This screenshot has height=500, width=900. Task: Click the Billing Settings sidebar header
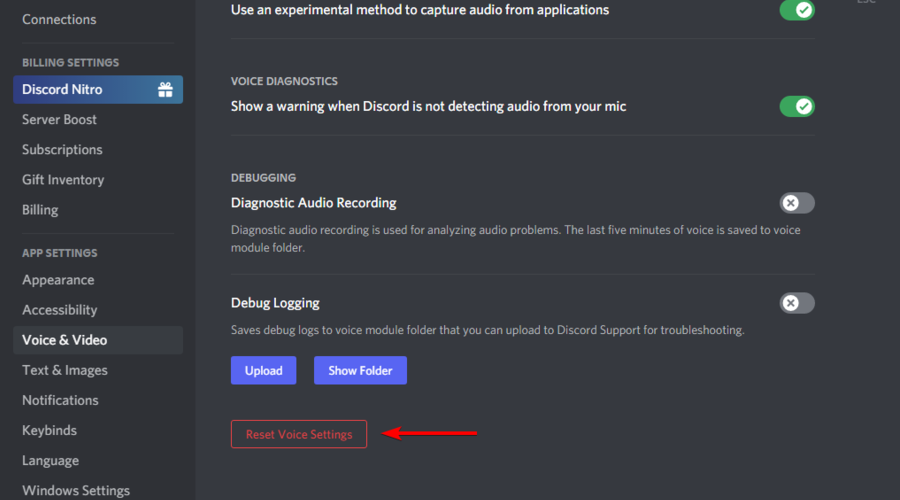pyautogui.click(x=71, y=63)
